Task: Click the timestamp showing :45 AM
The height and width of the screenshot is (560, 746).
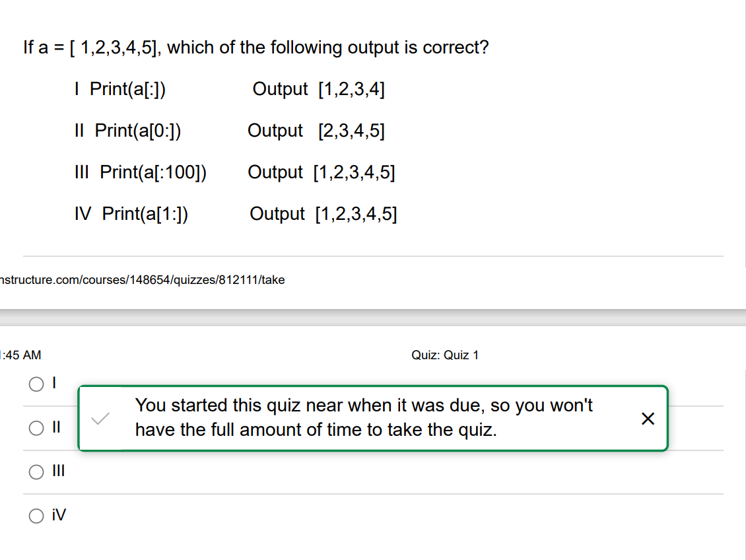Action: pos(20,355)
